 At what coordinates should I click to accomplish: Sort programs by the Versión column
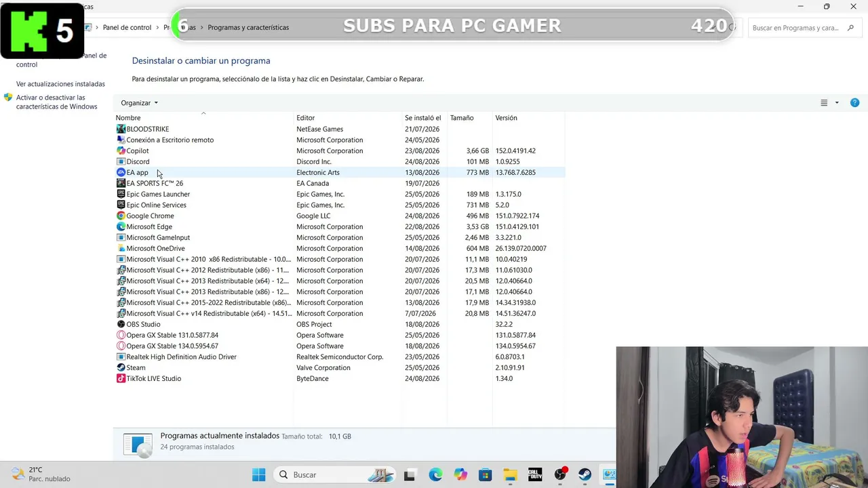pyautogui.click(x=506, y=118)
